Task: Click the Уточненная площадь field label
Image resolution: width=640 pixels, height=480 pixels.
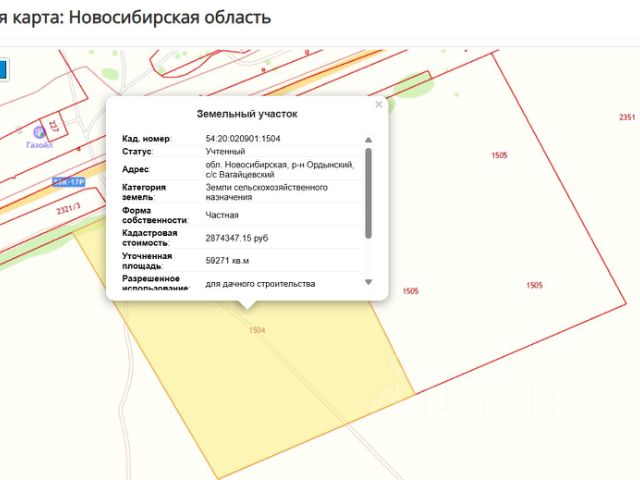Action: [147, 261]
